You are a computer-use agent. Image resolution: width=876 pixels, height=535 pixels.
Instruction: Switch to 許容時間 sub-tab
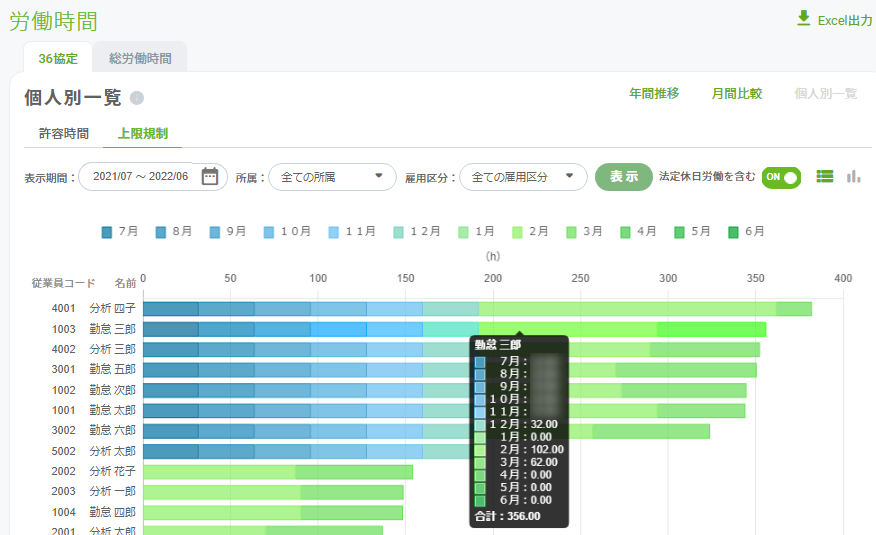(64, 133)
